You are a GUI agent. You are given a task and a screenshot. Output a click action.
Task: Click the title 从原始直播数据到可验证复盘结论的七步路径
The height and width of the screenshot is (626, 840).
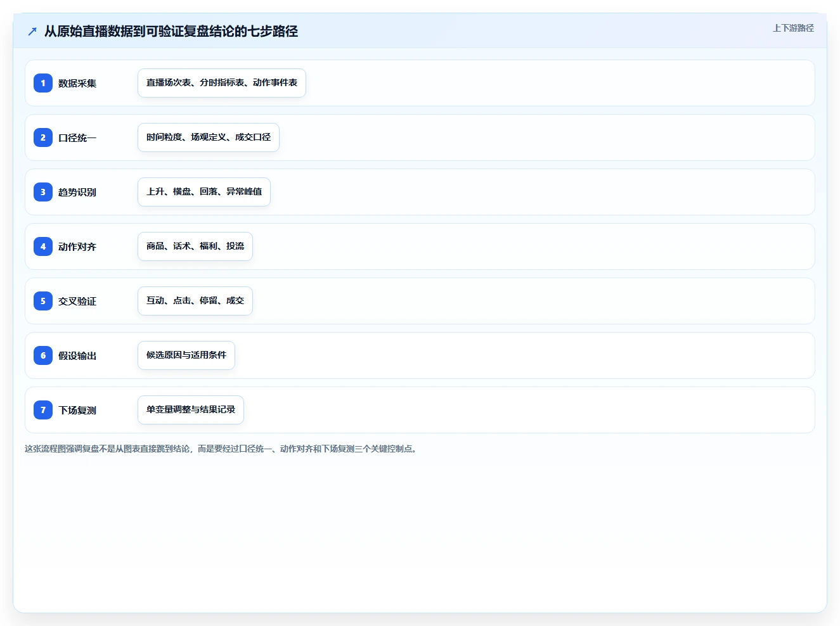[x=171, y=31]
